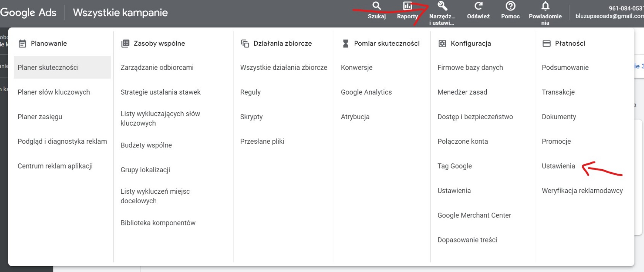Open Strategie ustalania stawek
Image resolution: width=644 pixels, height=272 pixels.
(160, 92)
